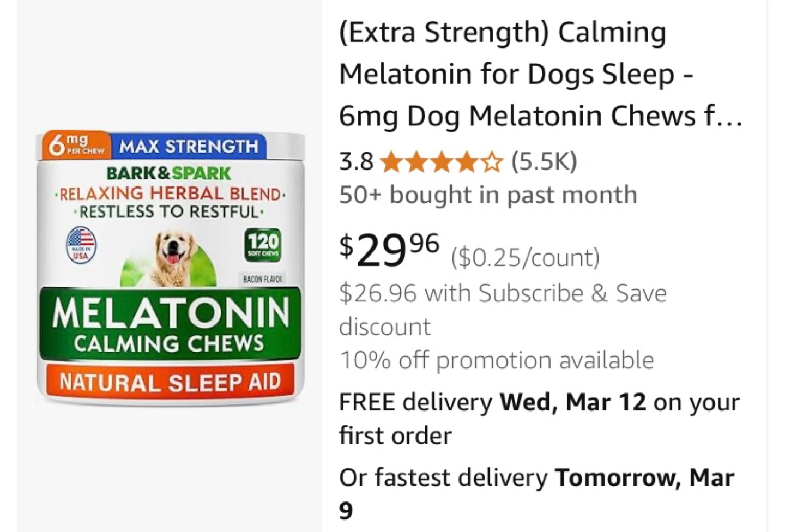
Task: Click the dog photo on the jar
Action: point(174,256)
